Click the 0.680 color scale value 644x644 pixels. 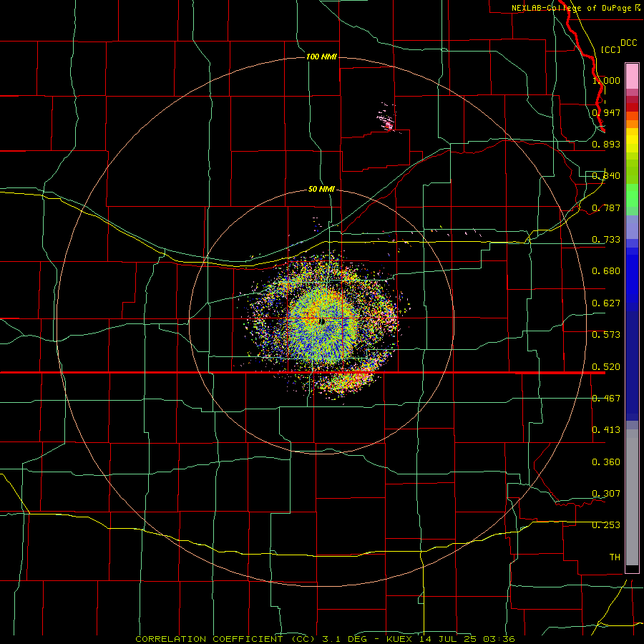606,271
